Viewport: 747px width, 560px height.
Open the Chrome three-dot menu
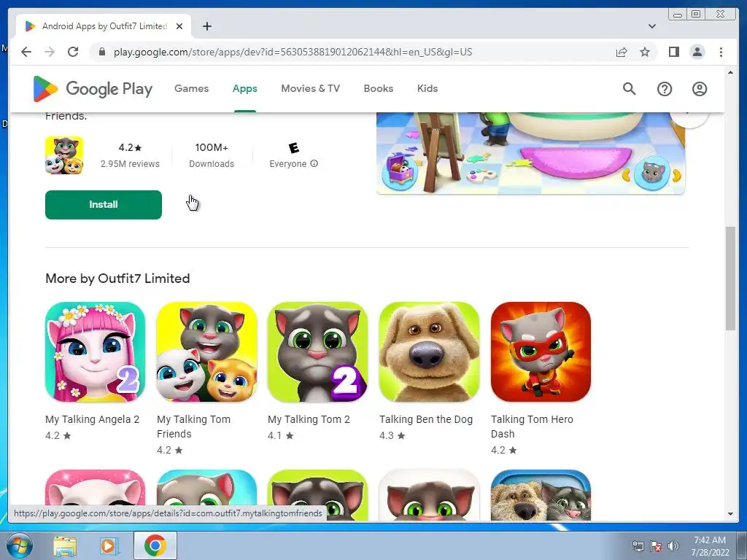[721, 52]
